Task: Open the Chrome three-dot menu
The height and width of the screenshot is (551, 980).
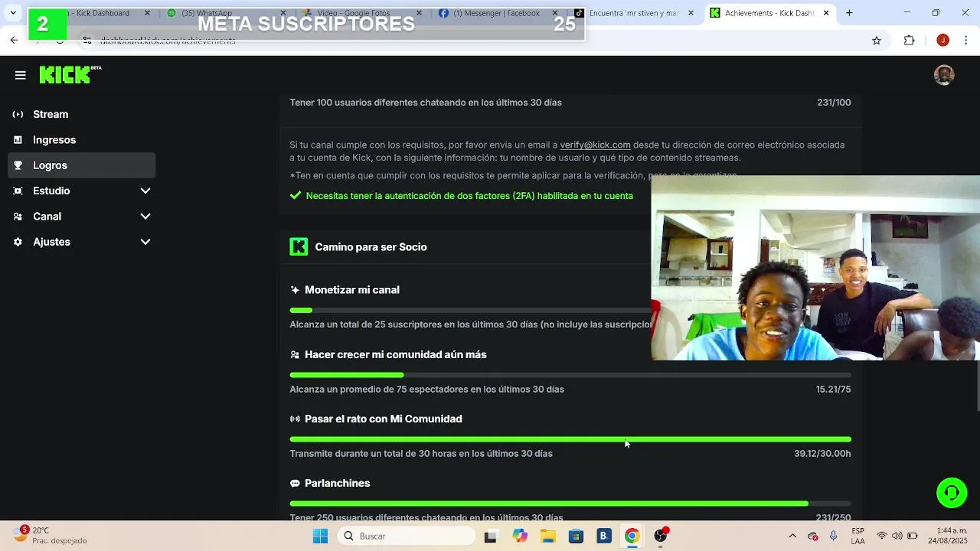Action: [966, 41]
